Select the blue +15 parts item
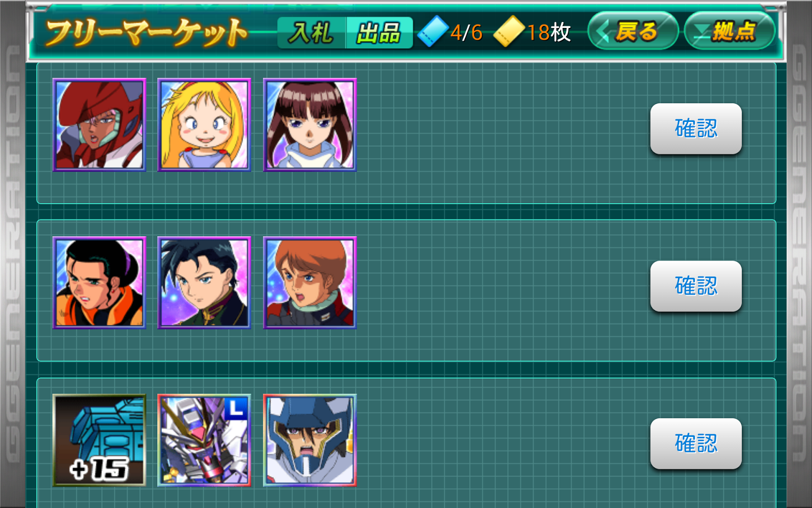This screenshot has width=812, height=508. [99, 440]
